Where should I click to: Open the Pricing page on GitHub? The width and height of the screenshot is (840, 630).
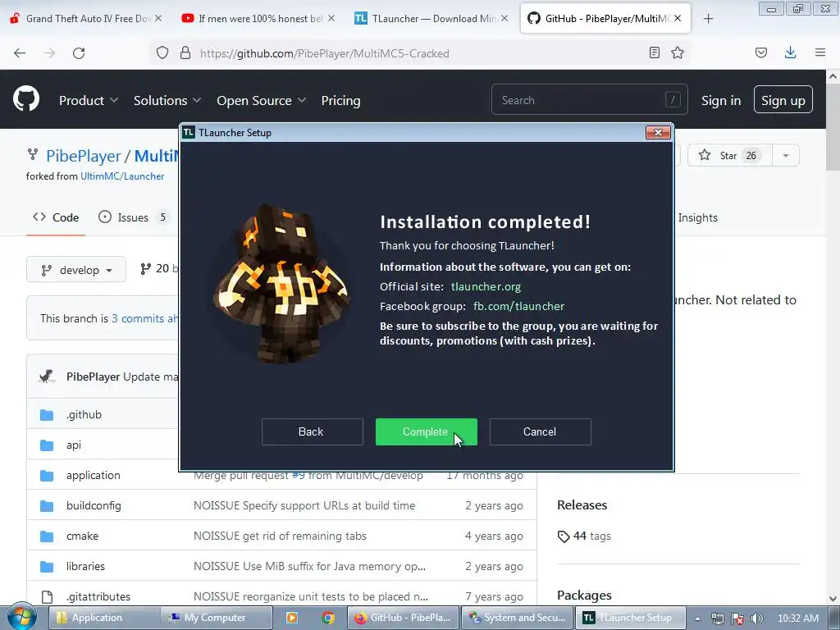340,100
